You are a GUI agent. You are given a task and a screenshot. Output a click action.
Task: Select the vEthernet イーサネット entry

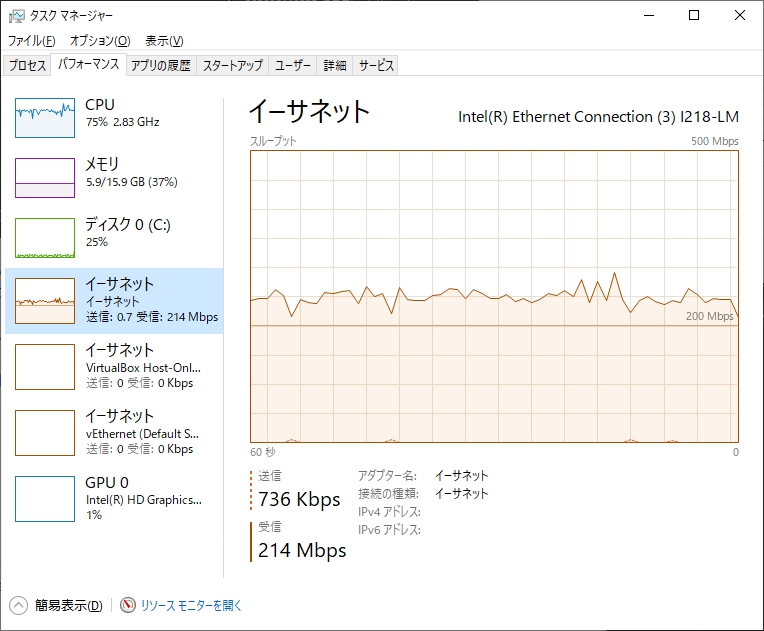click(x=114, y=431)
